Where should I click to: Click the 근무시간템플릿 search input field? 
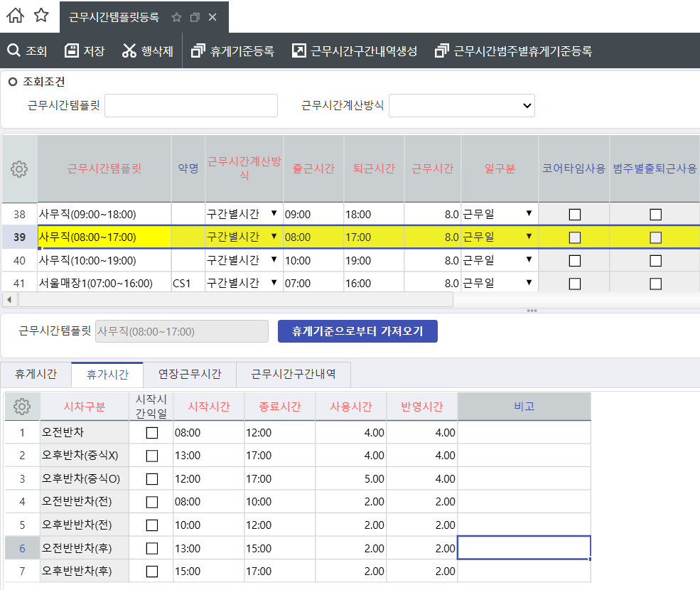point(190,105)
